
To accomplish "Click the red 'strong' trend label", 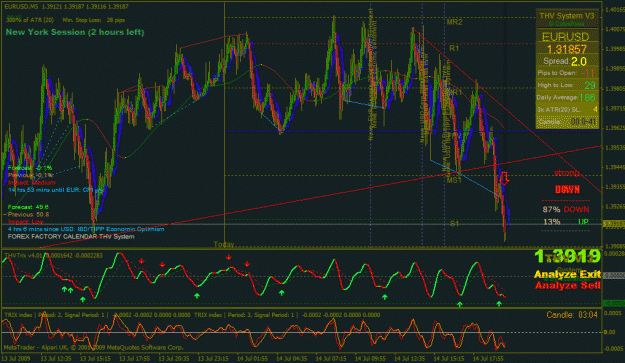I will 567,173.
